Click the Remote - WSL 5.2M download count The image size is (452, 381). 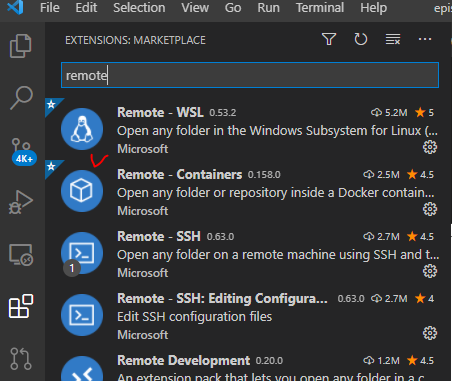tap(389, 113)
